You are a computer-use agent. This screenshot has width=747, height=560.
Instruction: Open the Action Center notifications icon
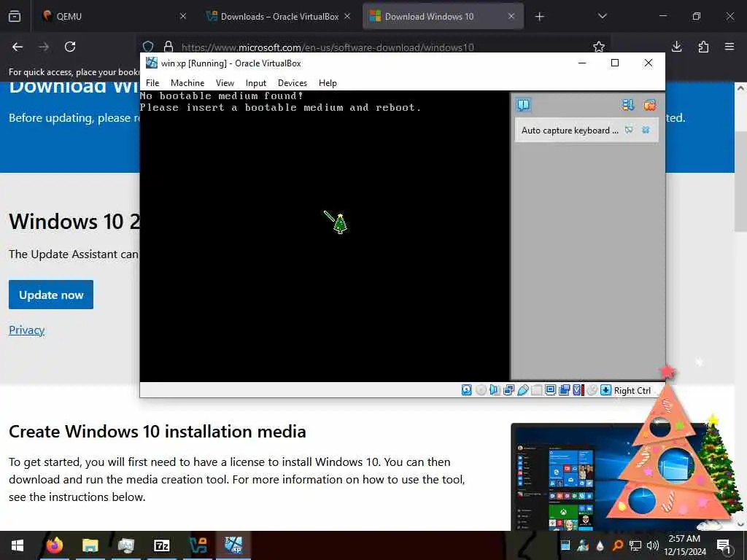click(724, 545)
